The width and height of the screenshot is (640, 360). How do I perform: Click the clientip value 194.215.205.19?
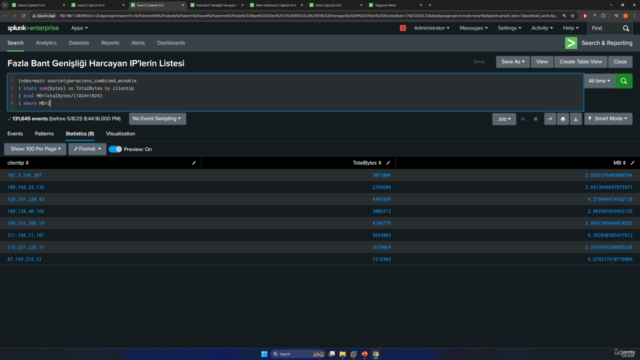26,223
